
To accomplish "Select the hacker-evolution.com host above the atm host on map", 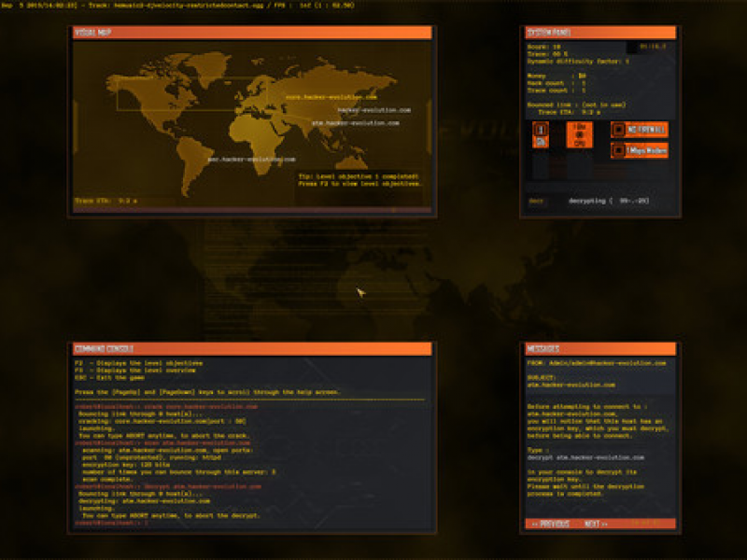I will click(374, 110).
